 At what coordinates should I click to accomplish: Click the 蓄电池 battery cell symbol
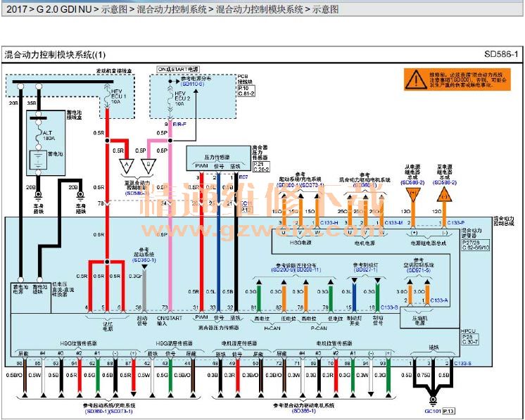[x=38, y=160]
